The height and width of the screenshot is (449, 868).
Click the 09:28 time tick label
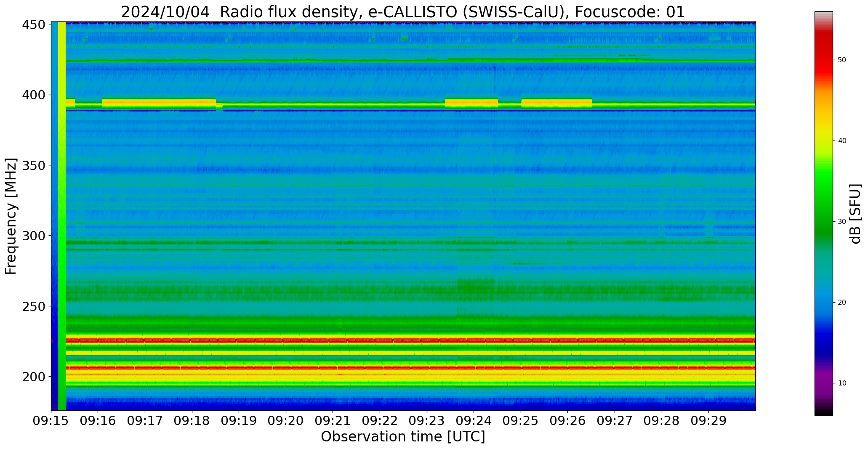pos(662,421)
